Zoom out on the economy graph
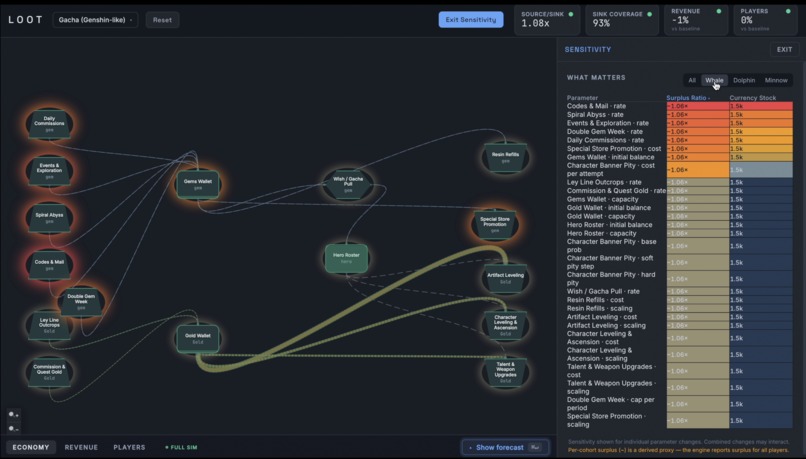This screenshot has width=806, height=459. coord(13,428)
